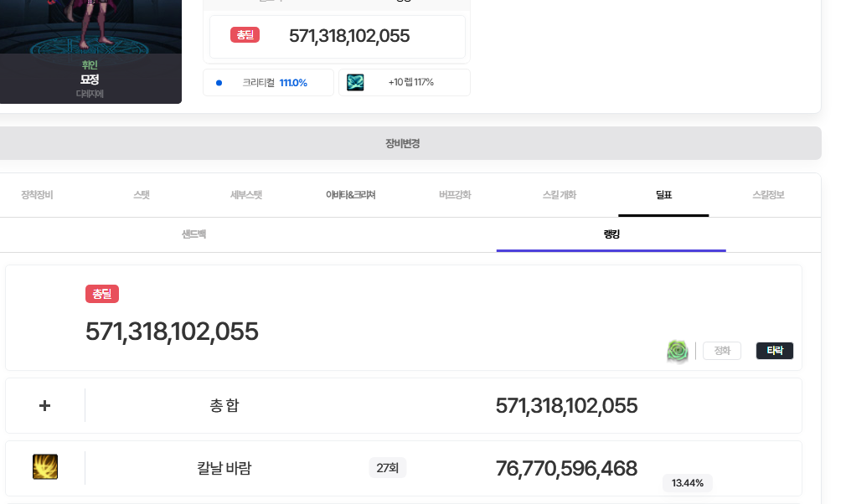Switch to the 스킬 개화 tab
Image resolution: width=851 pixels, height=504 pixels.
(560, 195)
